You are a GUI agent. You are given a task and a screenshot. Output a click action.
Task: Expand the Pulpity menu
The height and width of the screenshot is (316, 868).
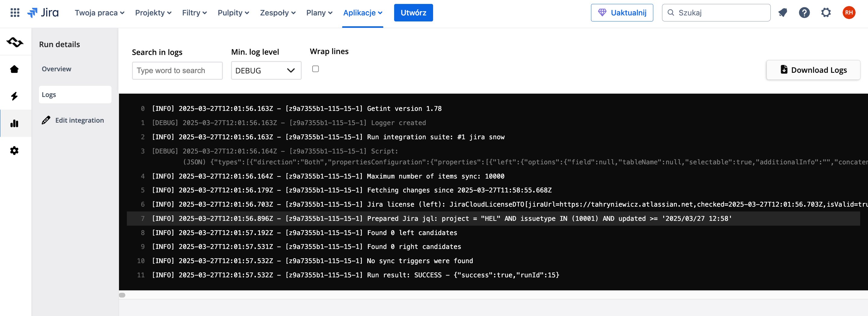[233, 13]
